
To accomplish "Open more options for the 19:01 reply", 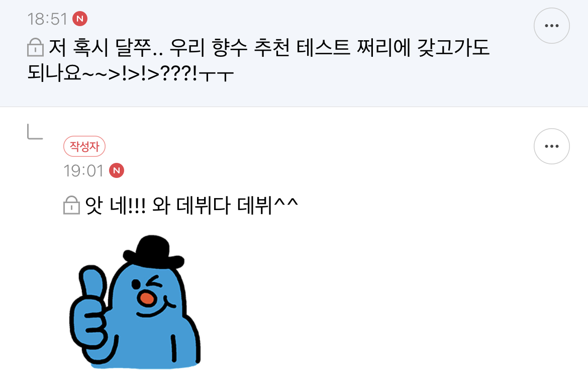I will point(552,146).
